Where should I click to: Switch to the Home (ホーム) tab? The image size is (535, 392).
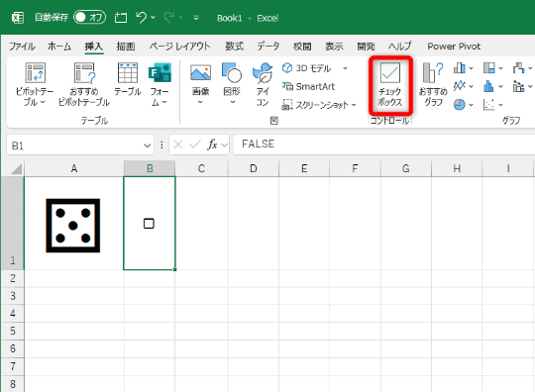click(59, 46)
